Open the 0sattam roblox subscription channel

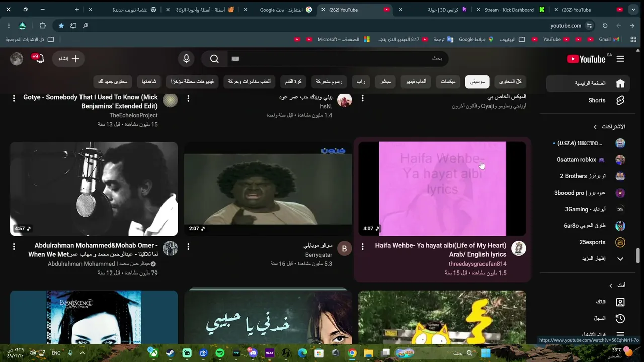588,160
